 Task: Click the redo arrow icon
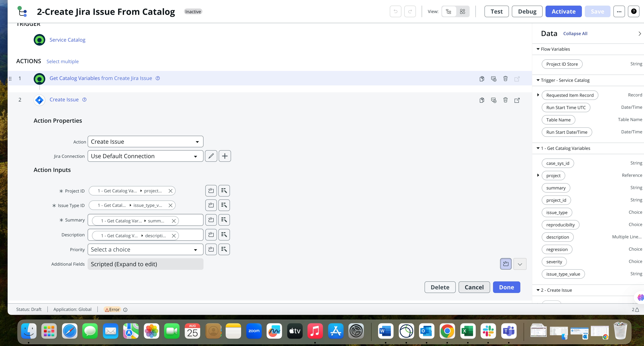pyautogui.click(x=410, y=12)
